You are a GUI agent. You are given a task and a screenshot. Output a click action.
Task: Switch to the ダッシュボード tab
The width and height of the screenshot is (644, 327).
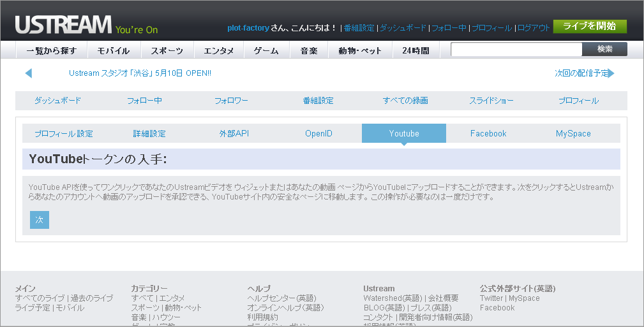(x=57, y=101)
